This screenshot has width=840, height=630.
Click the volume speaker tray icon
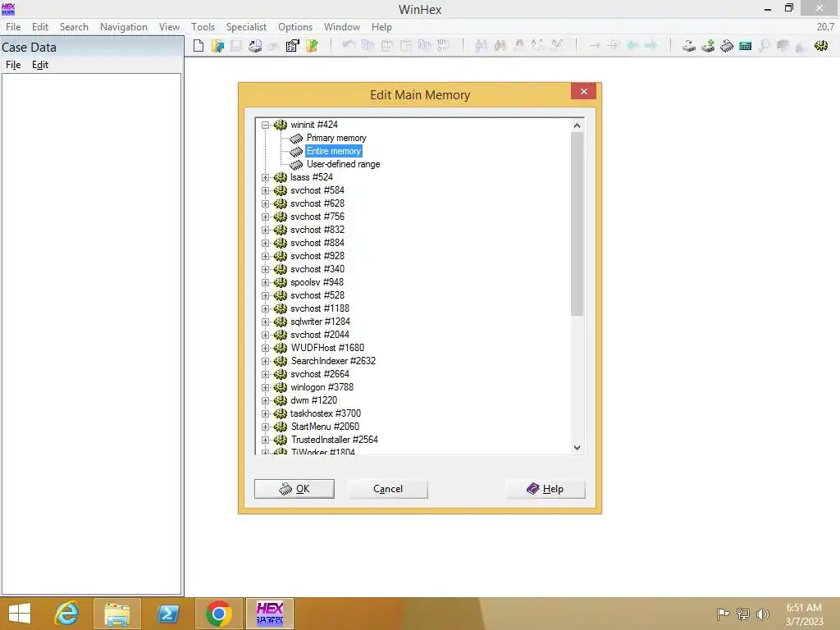click(x=762, y=614)
